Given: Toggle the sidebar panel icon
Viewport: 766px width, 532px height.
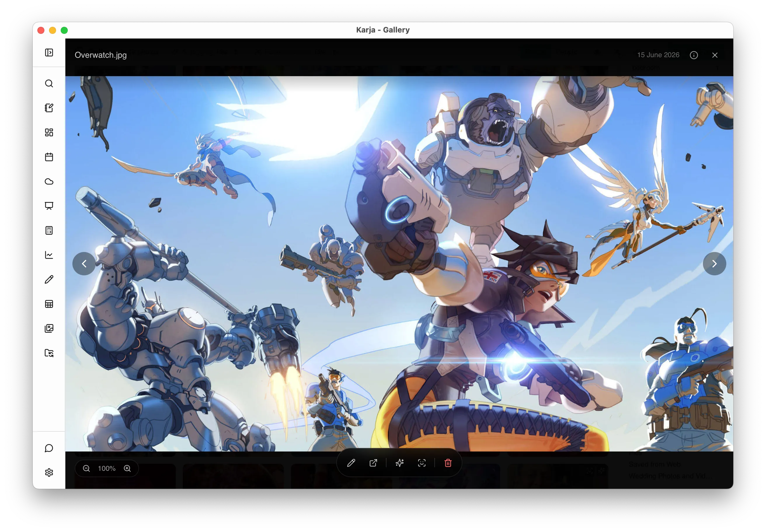Looking at the screenshot, I should (49, 53).
